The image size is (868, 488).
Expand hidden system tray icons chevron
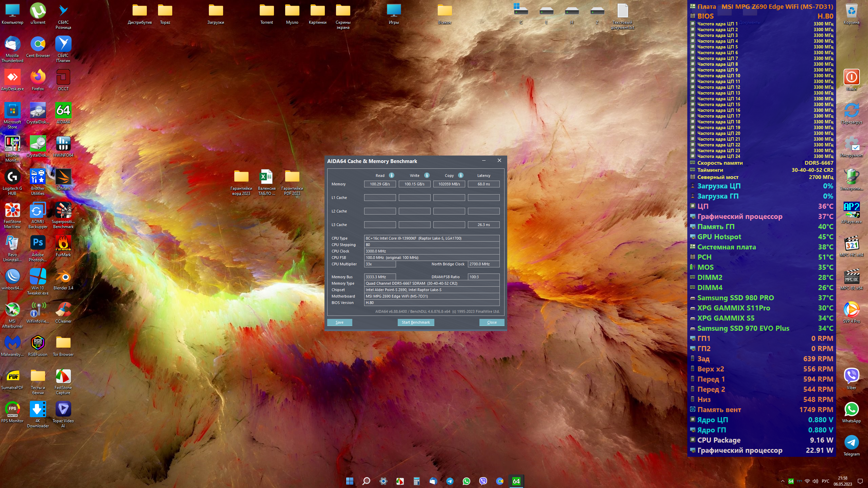783,481
